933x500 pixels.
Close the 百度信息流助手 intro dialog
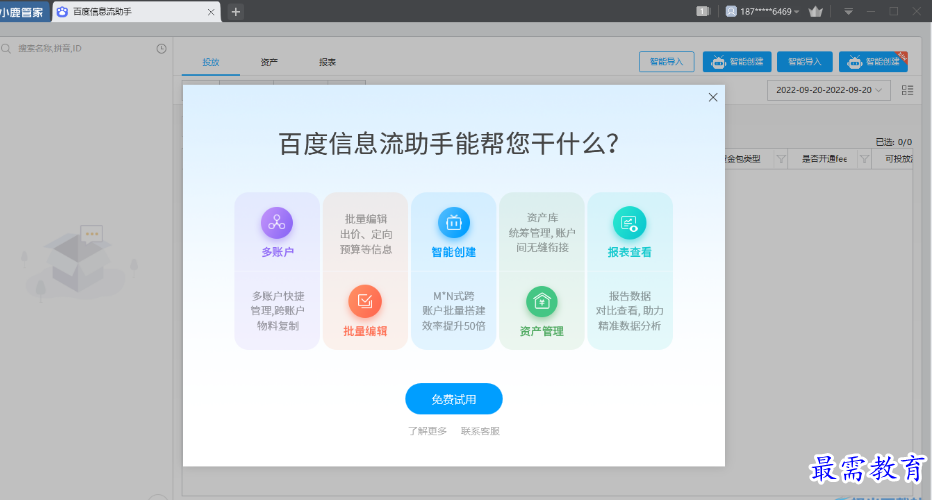(713, 97)
